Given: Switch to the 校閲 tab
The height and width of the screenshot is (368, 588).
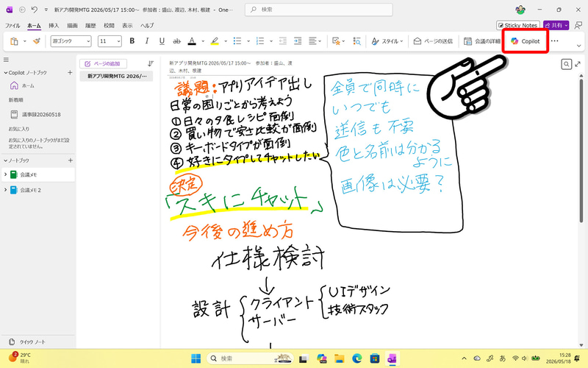Looking at the screenshot, I should click(x=109, y=26).
